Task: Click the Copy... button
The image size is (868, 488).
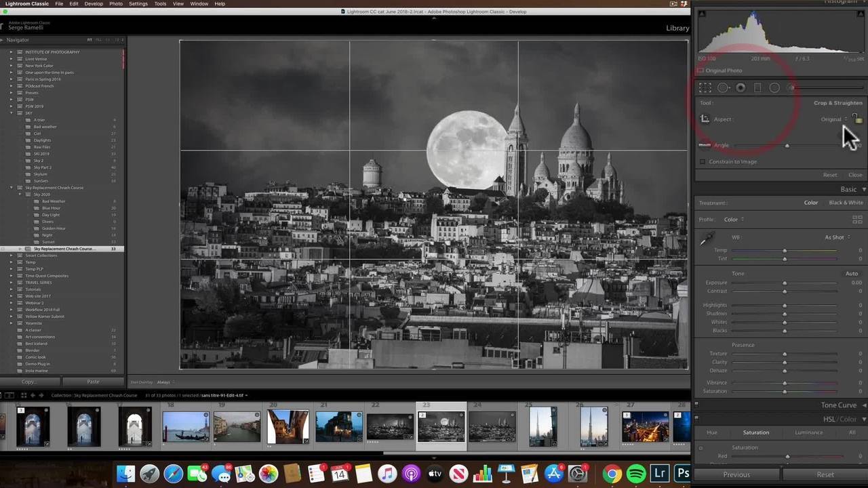Action: [28, 382]
